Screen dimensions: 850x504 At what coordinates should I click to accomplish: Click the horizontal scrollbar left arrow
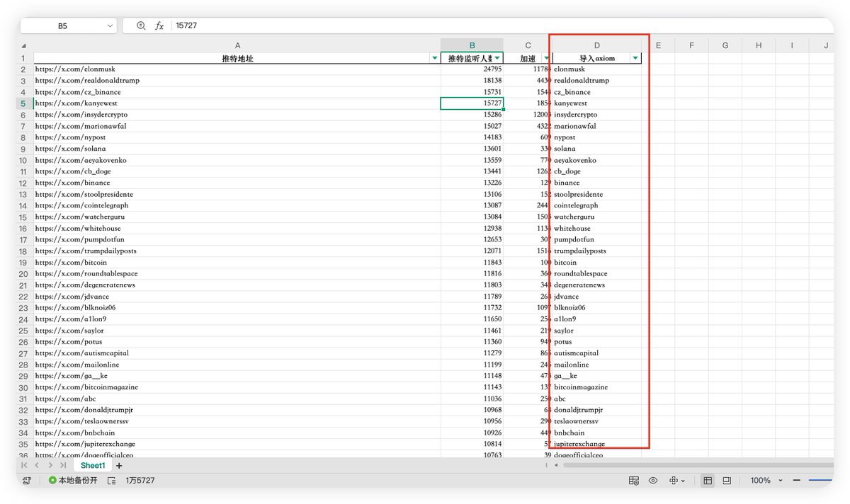(557, 465)
